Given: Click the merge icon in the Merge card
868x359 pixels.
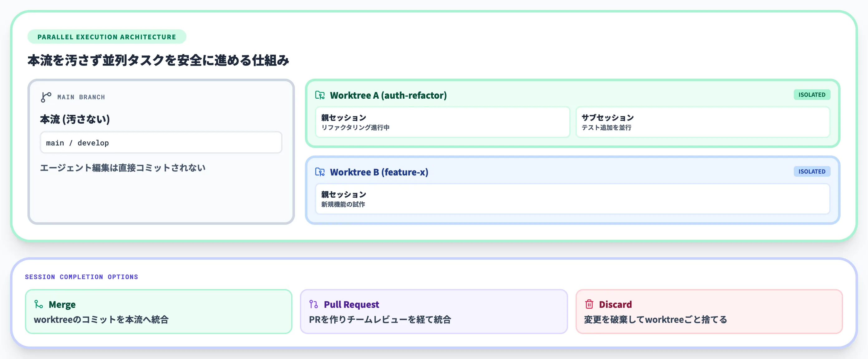Looking at the screenshot, I should coord(38,304).
